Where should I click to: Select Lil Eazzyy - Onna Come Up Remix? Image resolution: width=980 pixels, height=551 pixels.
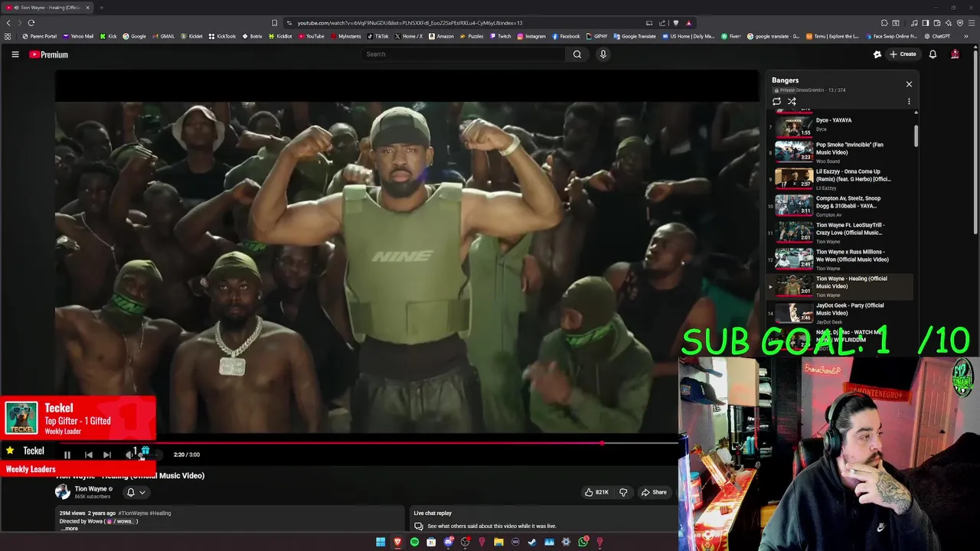[841, 178]
